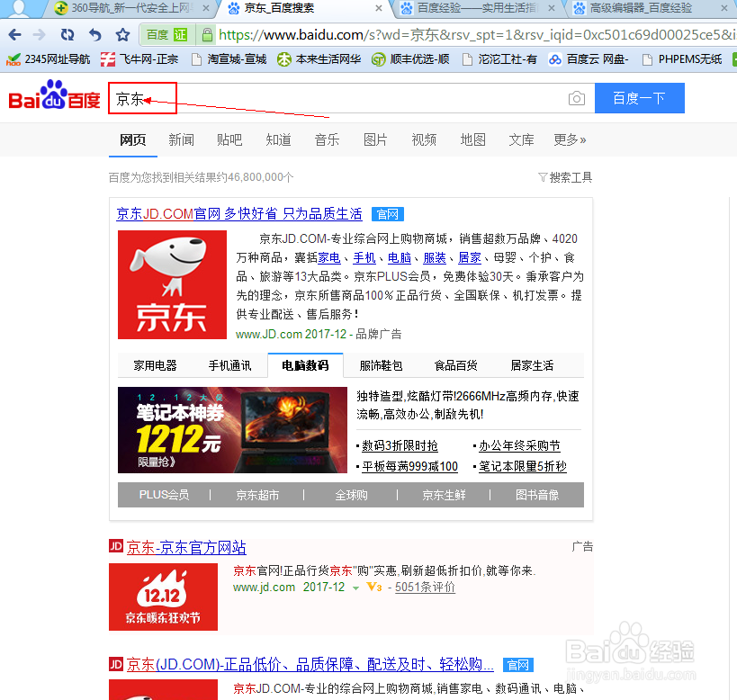Select 视频 search category
Image resolution: width=737 pixels, height=700 pixels.
pyautogui.click(x=424, y=139)
